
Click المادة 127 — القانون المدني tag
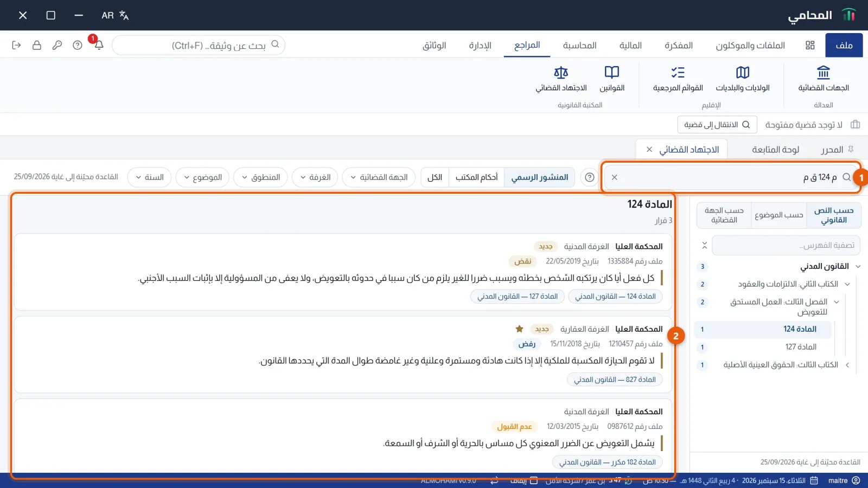tap(517, 297)
